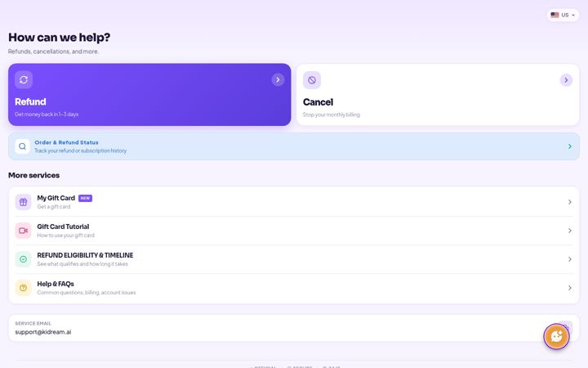588x368 pixels.
Task: Open My Gift Card
Action: [294, 202]
